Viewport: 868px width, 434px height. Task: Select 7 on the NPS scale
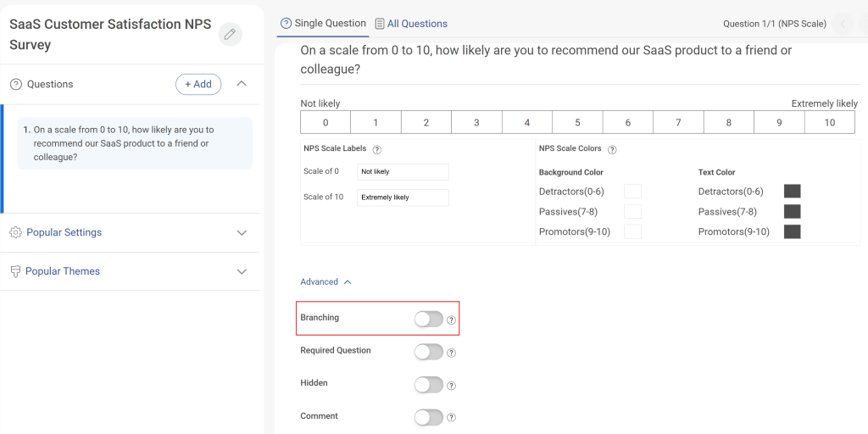coord(678,122)
